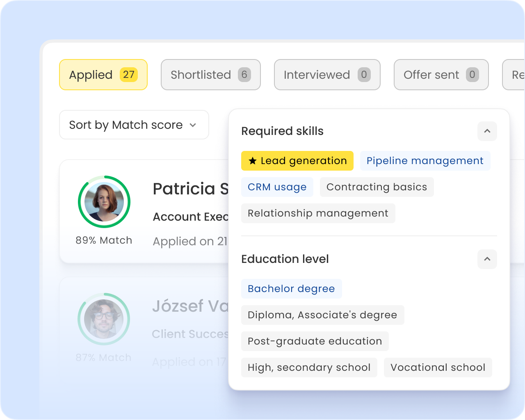Toggle the Pipeline management skill filter
Screen dimensions: 525x420
pos(425,161)
